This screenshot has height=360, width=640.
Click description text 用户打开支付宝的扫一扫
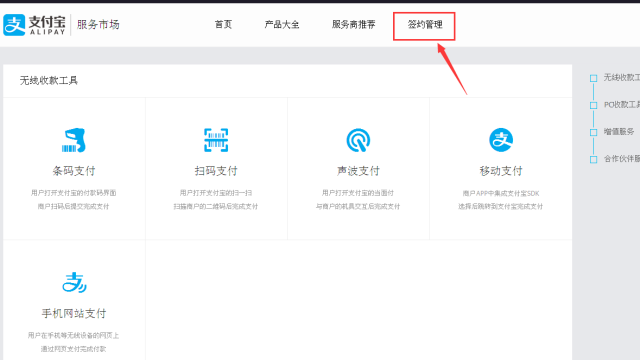216,193
